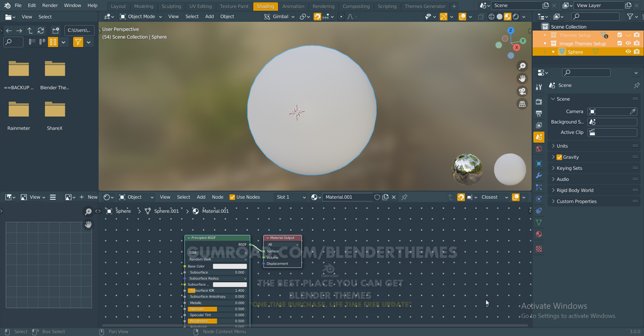Click the viewport pan hand icon
The image size is (644, 336).
point(522,78)
